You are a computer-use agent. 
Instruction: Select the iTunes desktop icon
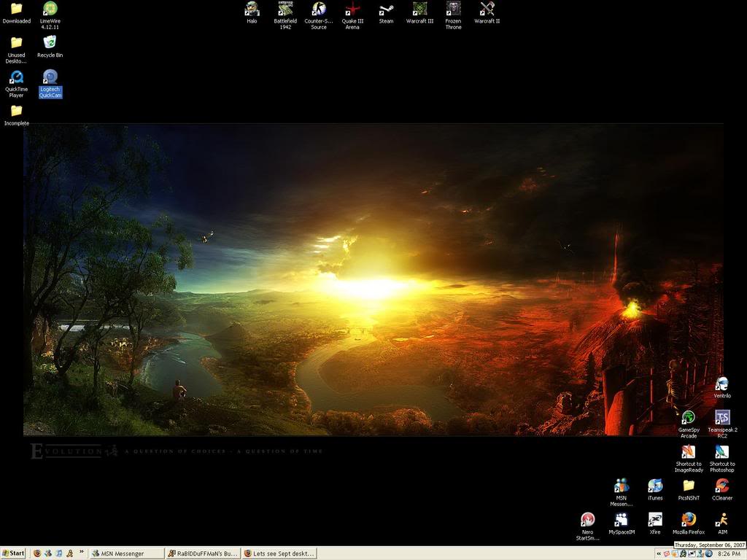[x=655, y=489]
